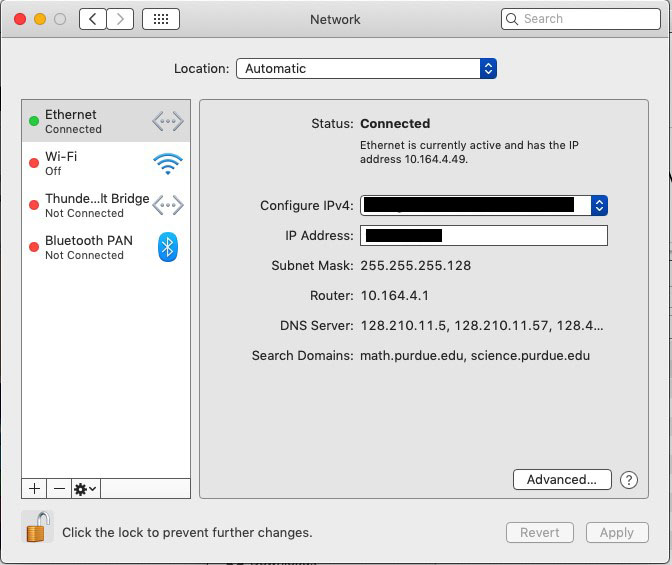Go back with the left arrow button
672x565 pixels.
click(x=93, y=19)
